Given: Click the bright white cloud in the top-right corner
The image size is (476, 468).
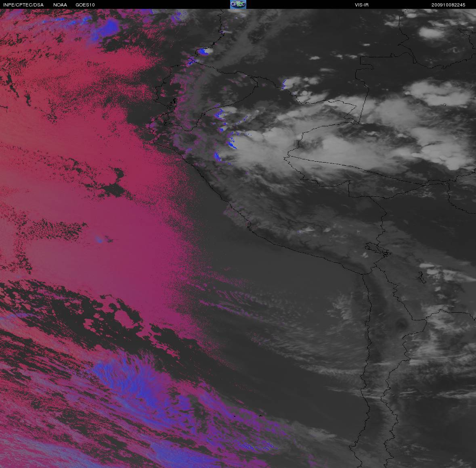Looking at the screenshot, I should tap(432, 32).
